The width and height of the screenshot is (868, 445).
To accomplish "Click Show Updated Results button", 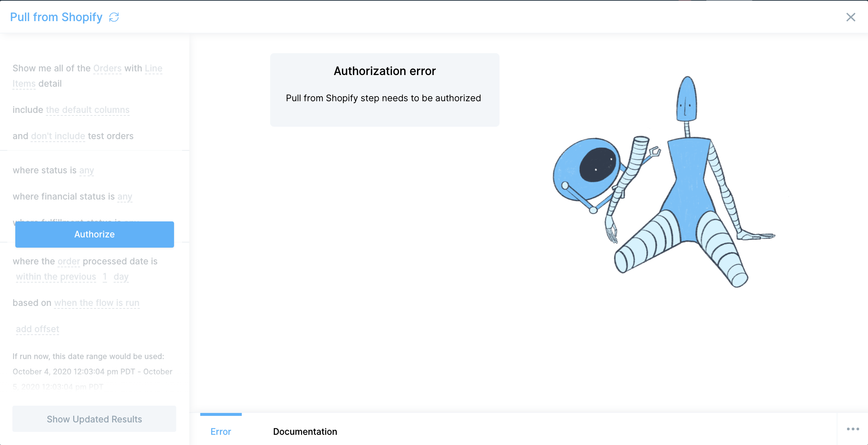I will click(94, 419).
